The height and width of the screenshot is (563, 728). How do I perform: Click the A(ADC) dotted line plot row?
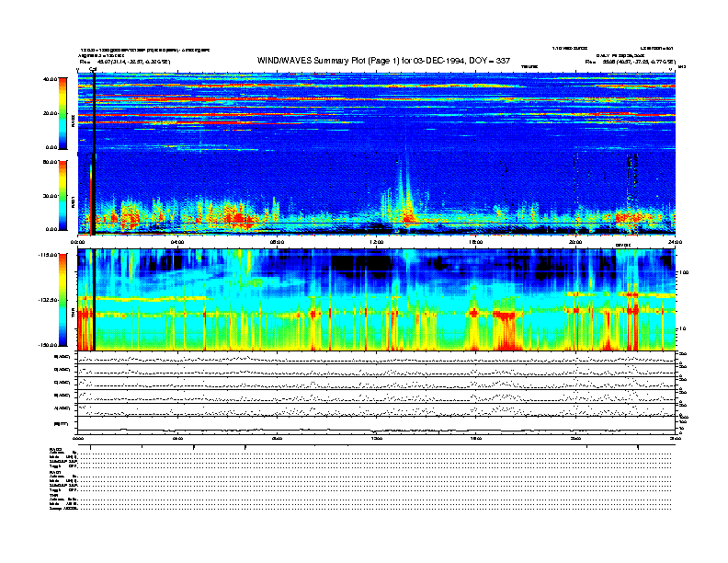click(377, 409)
